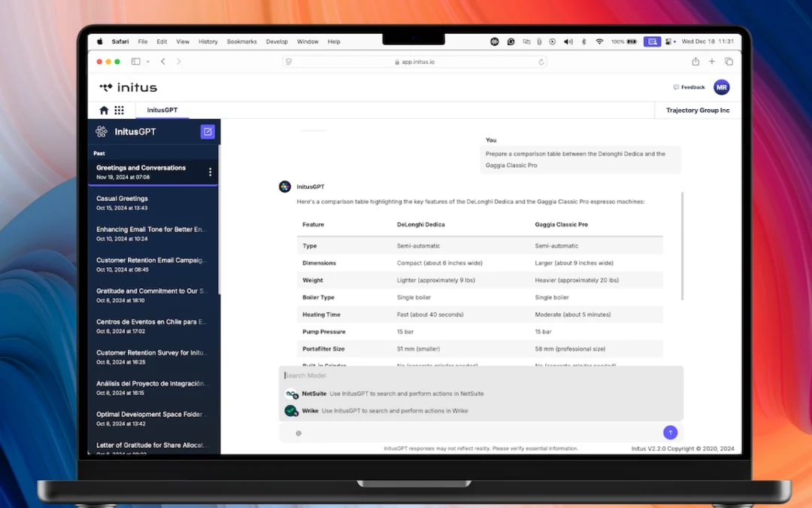Reload the page in Safari
The height and width of the screenshot is (508, 812).
541,62
